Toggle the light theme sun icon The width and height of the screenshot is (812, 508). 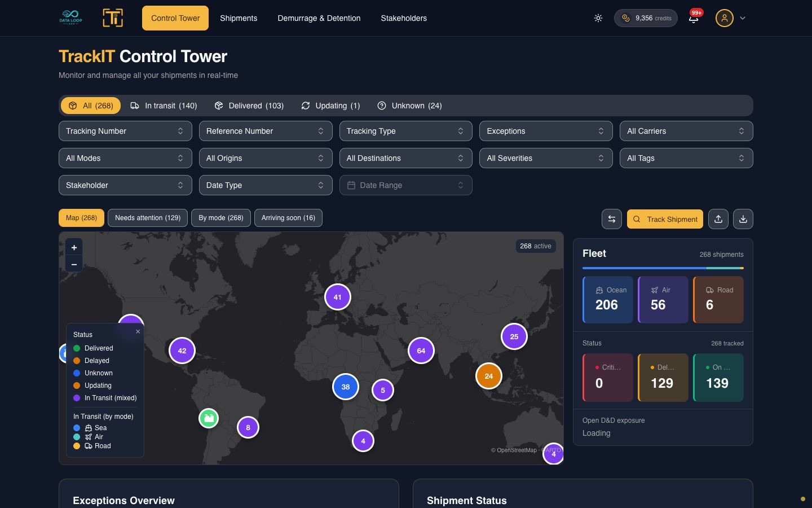click(x=598, y=18)
